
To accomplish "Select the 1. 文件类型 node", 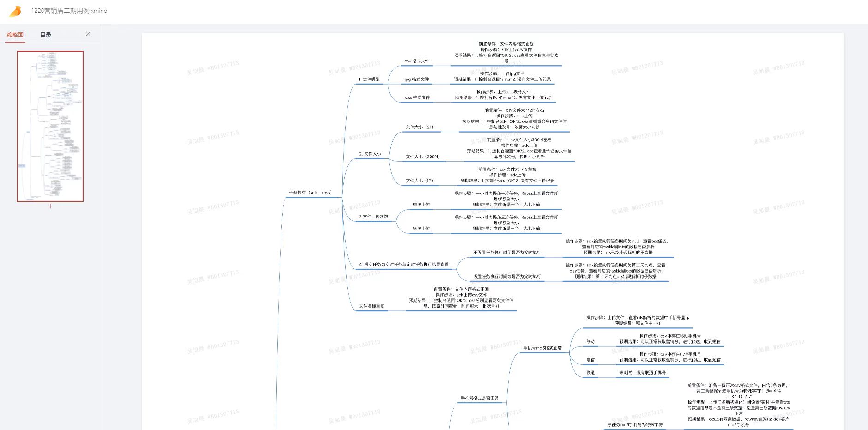I will 369,79.
